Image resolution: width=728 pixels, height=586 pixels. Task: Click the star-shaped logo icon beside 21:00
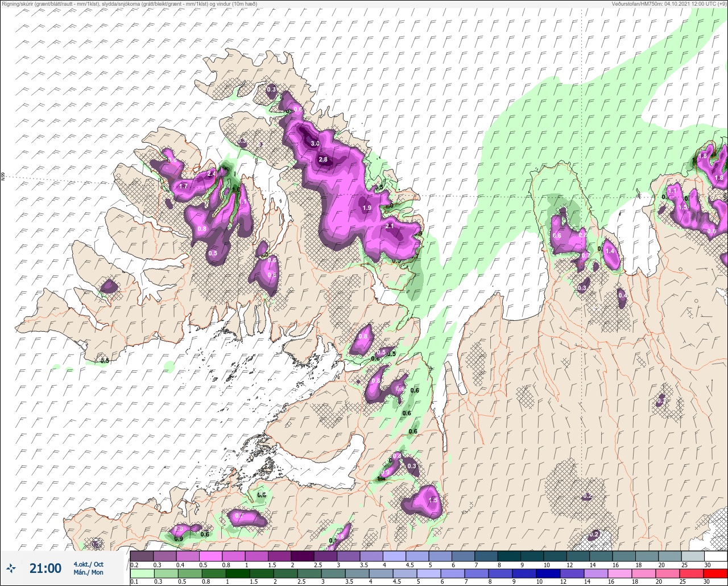[x=11, y=568]
